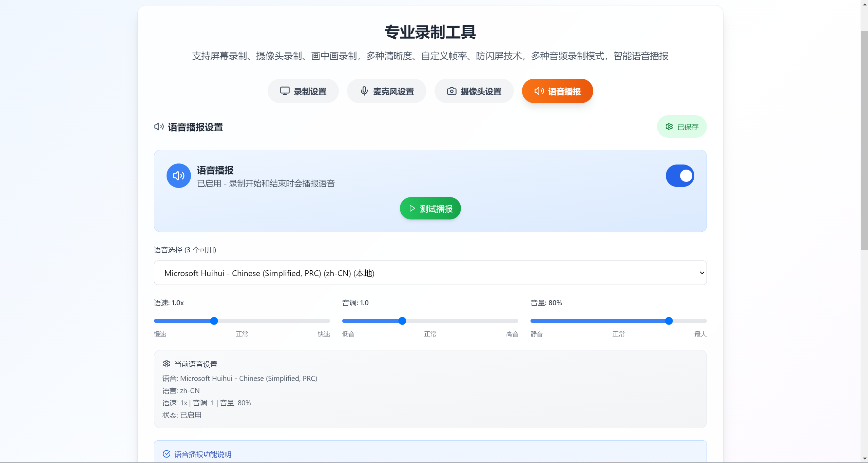Disable the 语音播报 toggle switch
868x463 pixels.
pyautogui.click(x=680, y=176)
